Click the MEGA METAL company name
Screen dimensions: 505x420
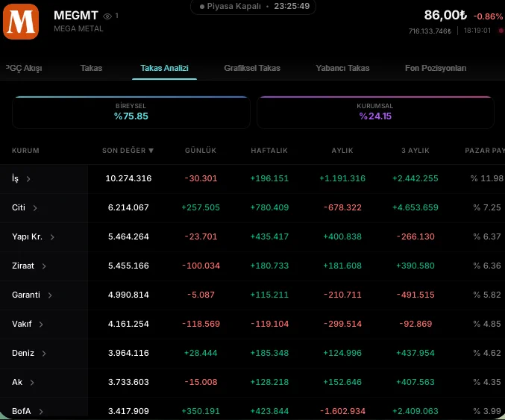pyautogui.click(x=78, y=28)
